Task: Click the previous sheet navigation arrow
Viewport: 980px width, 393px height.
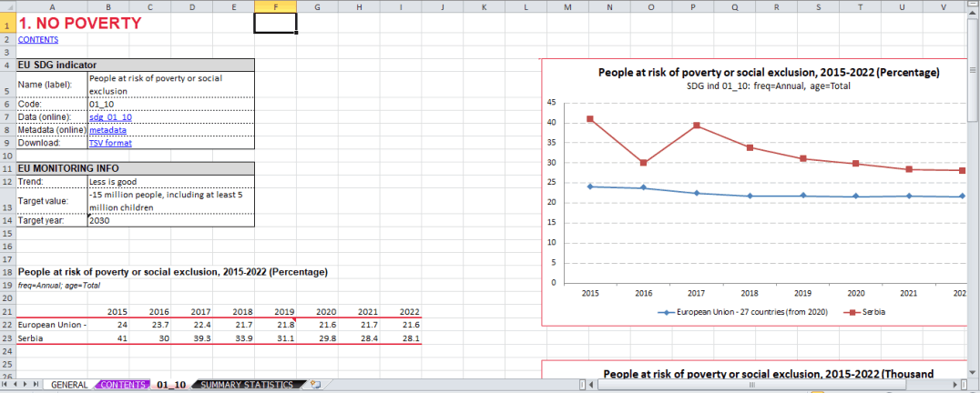Action: point(16,385)
